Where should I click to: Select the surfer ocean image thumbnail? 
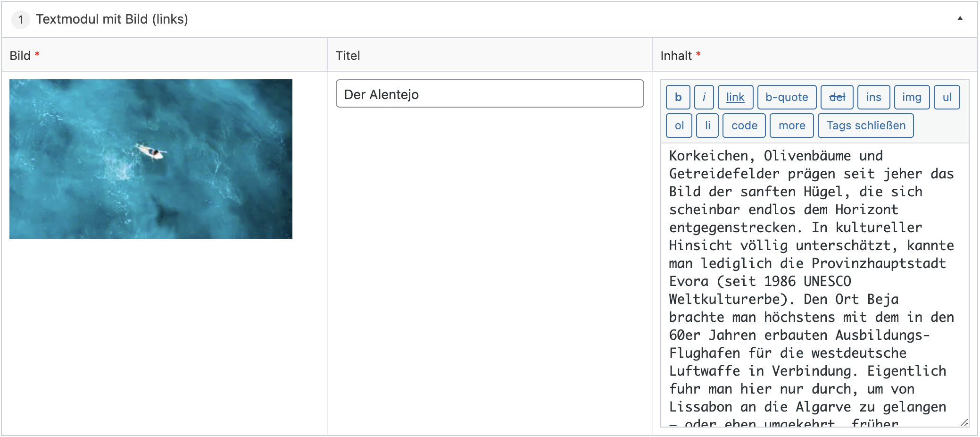(x=151, y=159)
